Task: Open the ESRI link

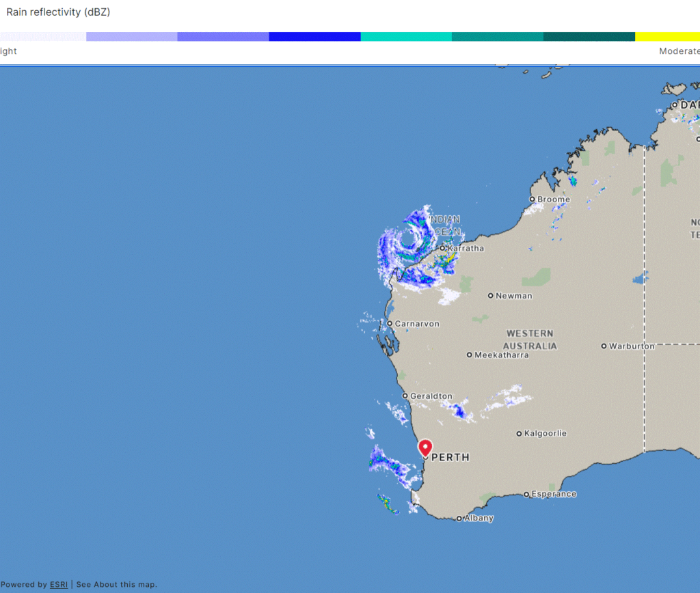Action: point(58,584)
